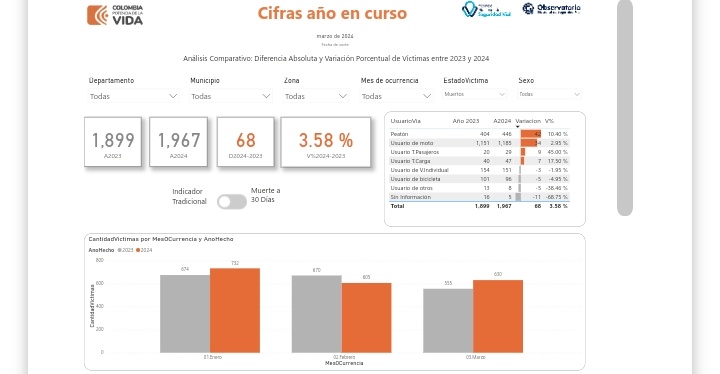Select the 1,899 A2023 card
Image resolution: width=720 pixels, height=374 pixels.
click(113, 142)
